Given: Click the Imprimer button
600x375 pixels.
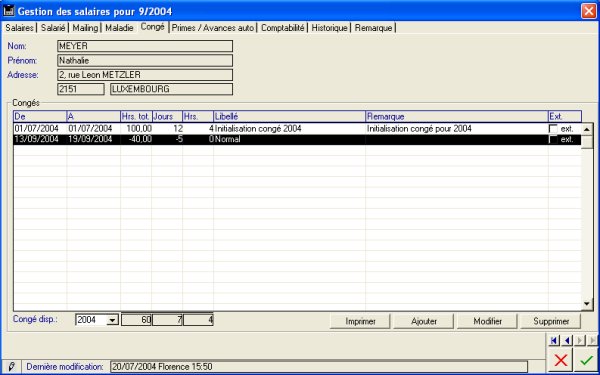Looking at the screenshot, I should point(360,321).
